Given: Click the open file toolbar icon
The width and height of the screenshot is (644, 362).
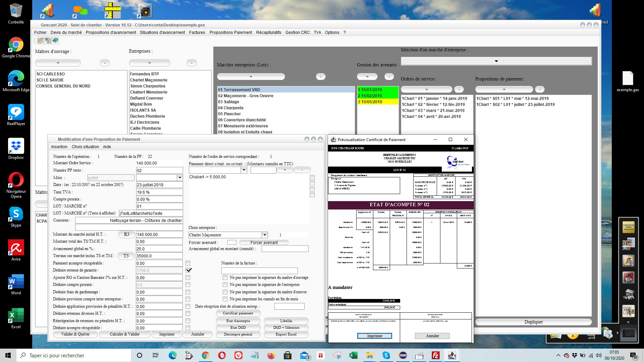Looking at the screenshot, I should click(x=41, y=41).
